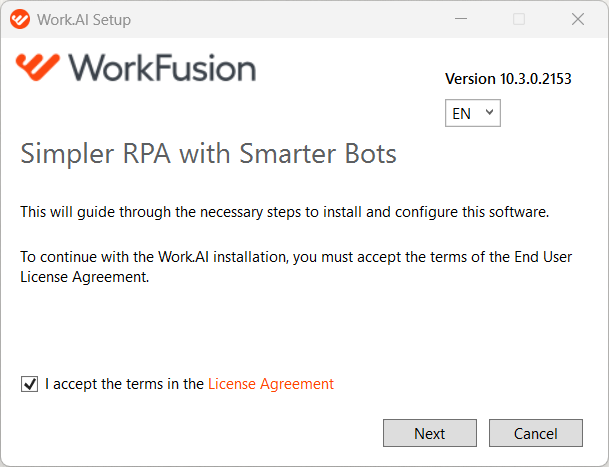
Task: Click the 'Simpler RPA with Smarter Bots' heading
Action: coord(208,154)
